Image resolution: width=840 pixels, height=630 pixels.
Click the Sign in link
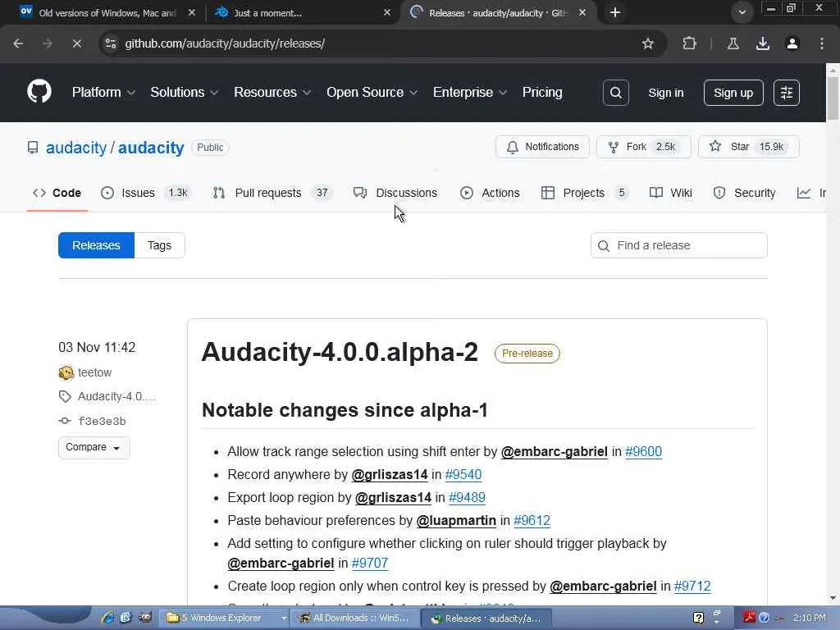tap(666, 93)
